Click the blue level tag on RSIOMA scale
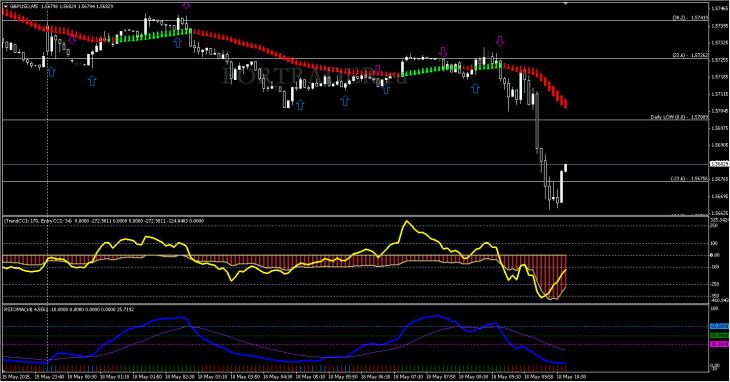Screen dimensions: 730x382 (x=719, y=327)
